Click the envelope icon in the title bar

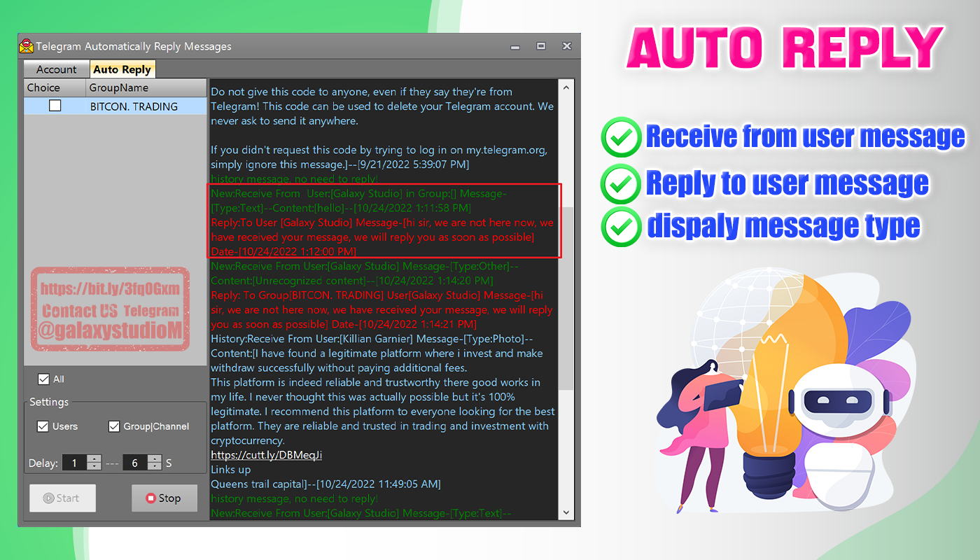click(x=26, y=45)
